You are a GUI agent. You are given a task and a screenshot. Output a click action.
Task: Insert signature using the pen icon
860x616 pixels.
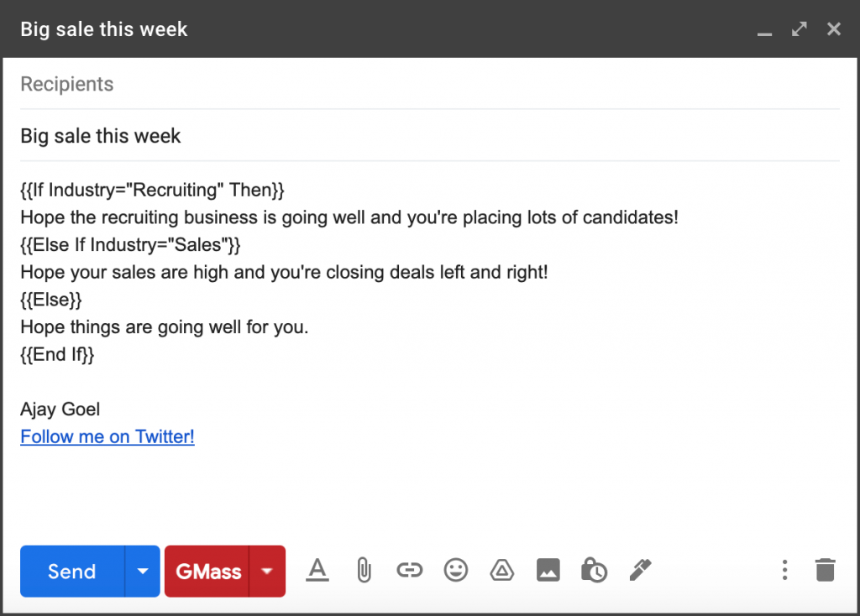tap(640, 570)
